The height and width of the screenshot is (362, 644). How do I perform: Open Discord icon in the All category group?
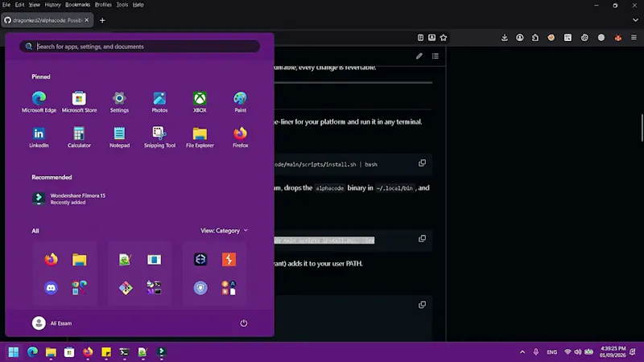(x=51, y=288)
